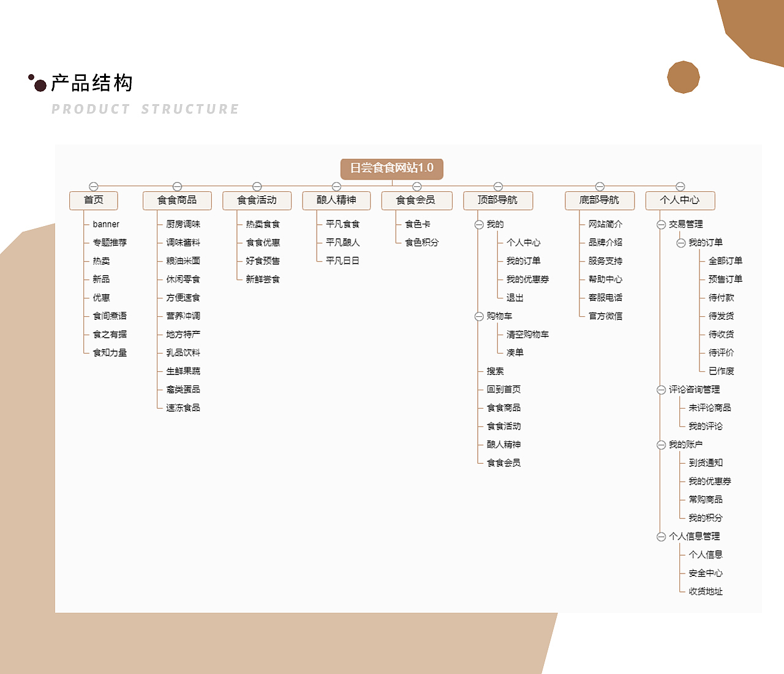Screen dimensions: 784x674
Task: Collapse the 食食会员 top-level branch circle
Action: pyautogui.click(x=417, y=186)
